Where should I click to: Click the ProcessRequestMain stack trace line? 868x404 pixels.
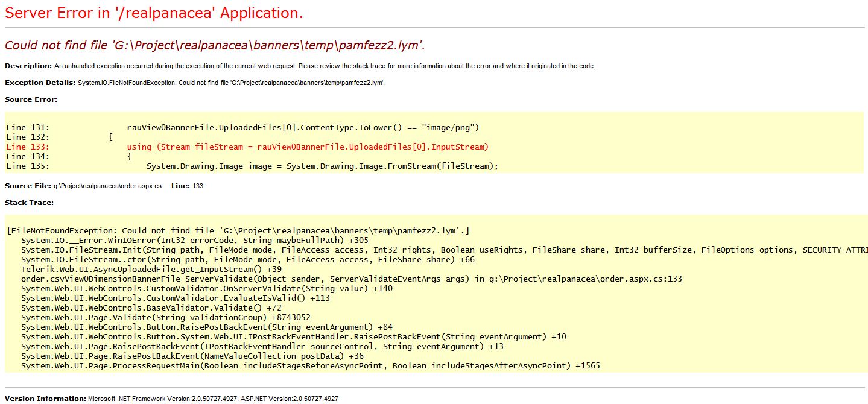(x=310, y=365)
